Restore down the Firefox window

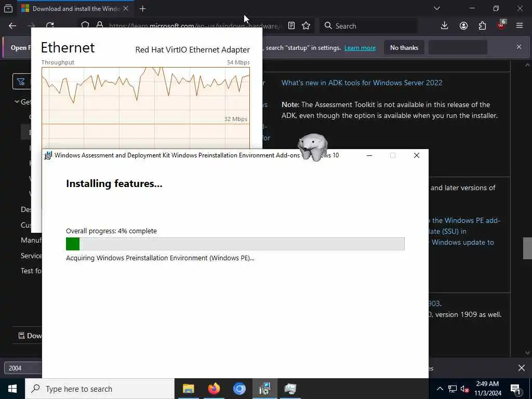click(x=496, y=8)
